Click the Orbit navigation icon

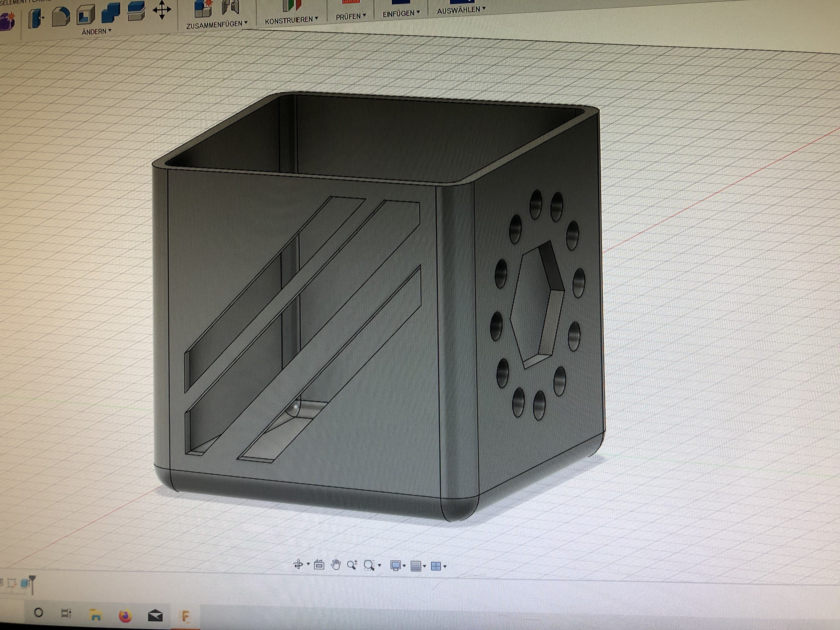tap(299, 564)
